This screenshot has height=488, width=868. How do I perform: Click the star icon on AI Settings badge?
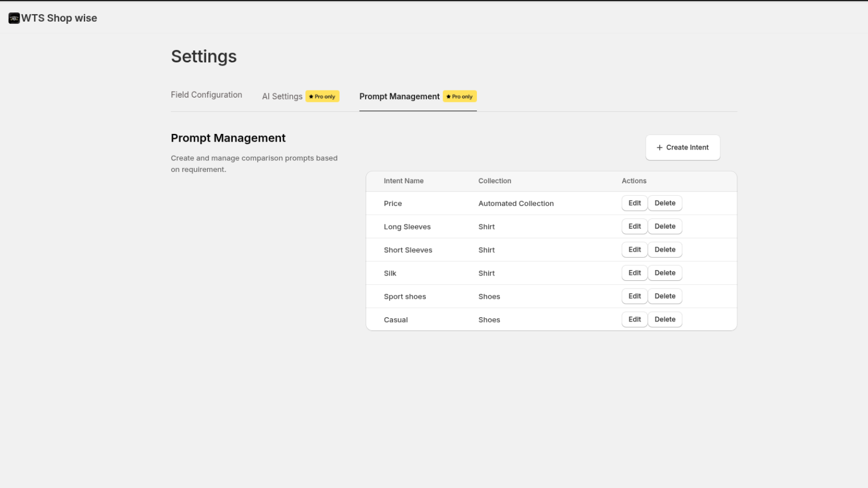point(312,96)
